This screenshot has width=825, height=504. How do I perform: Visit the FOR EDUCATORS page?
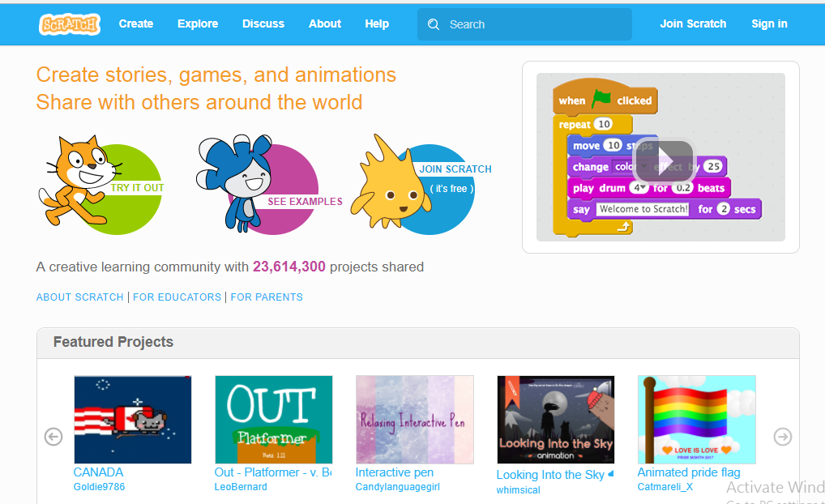pos(177,297)
